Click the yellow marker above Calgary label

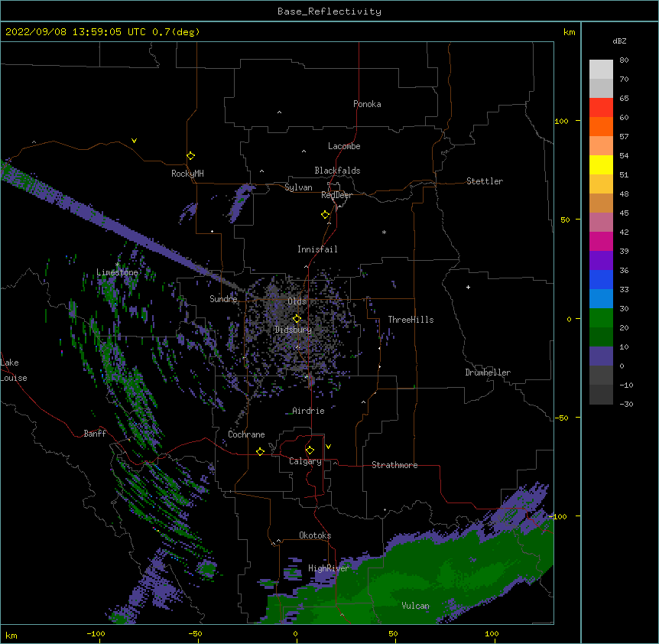pos(310,450)
